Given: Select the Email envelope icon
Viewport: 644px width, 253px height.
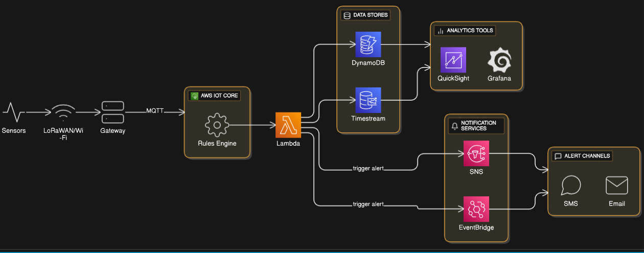Looking at the screenshot, I should click(x=617, y=186).
